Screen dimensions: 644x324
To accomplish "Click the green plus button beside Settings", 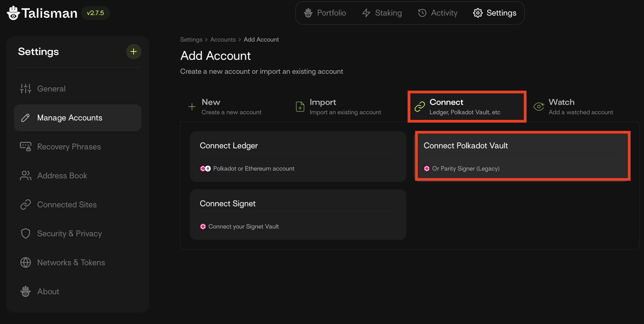I will click(x=133, y=51).
